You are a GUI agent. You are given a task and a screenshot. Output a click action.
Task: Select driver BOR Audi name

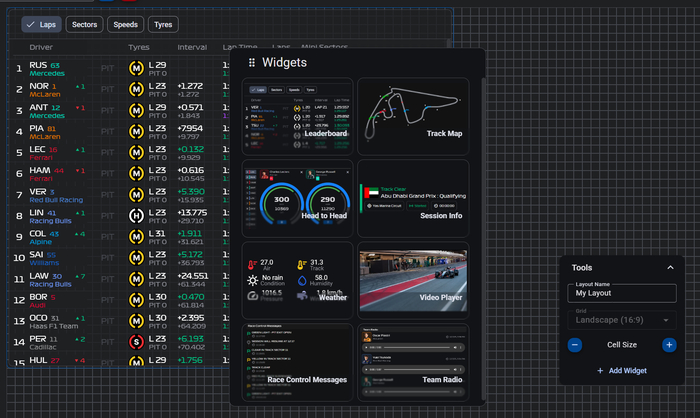pos(42,300)
